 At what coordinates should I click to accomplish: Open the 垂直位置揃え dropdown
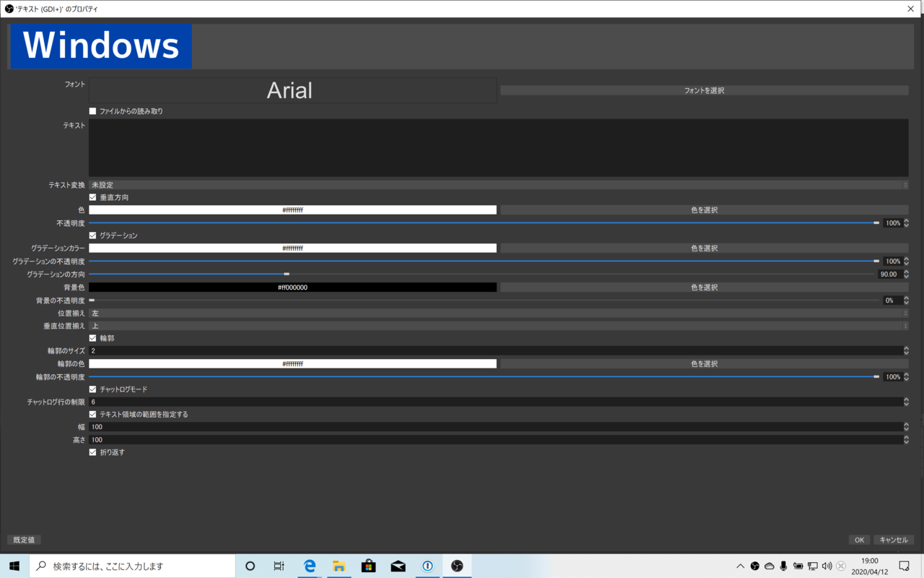(498, 326)
